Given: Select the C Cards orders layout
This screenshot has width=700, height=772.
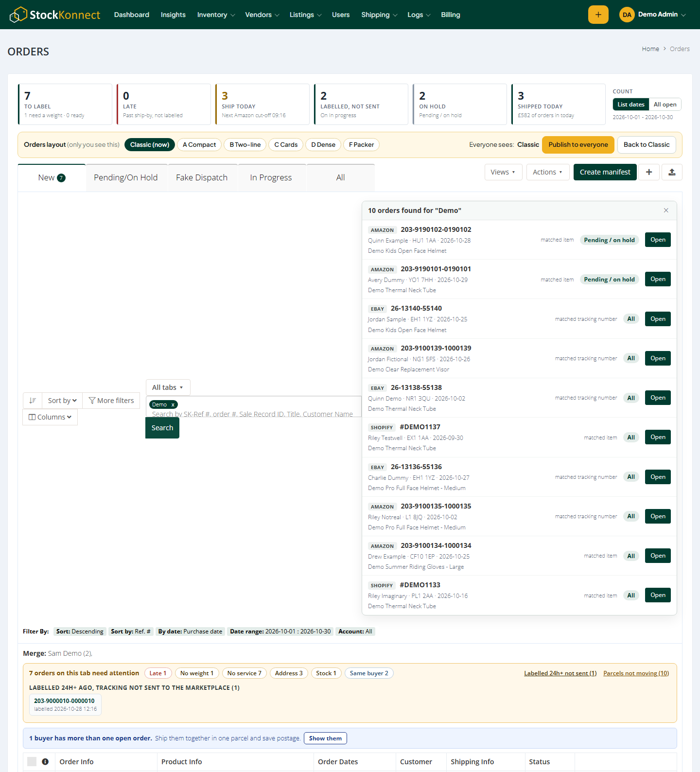Looking at the screenshot, I should [x=286, y=145].
